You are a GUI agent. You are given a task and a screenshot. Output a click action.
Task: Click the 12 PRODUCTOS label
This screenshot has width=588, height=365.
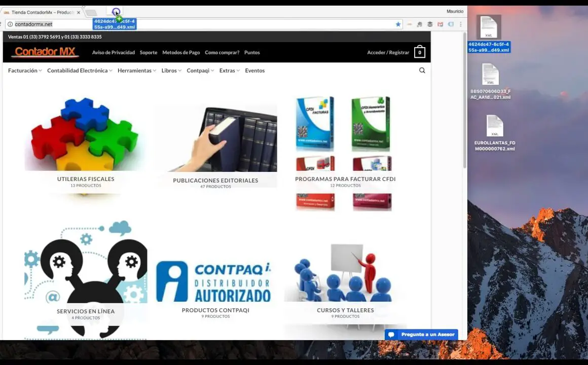[345, 186]
